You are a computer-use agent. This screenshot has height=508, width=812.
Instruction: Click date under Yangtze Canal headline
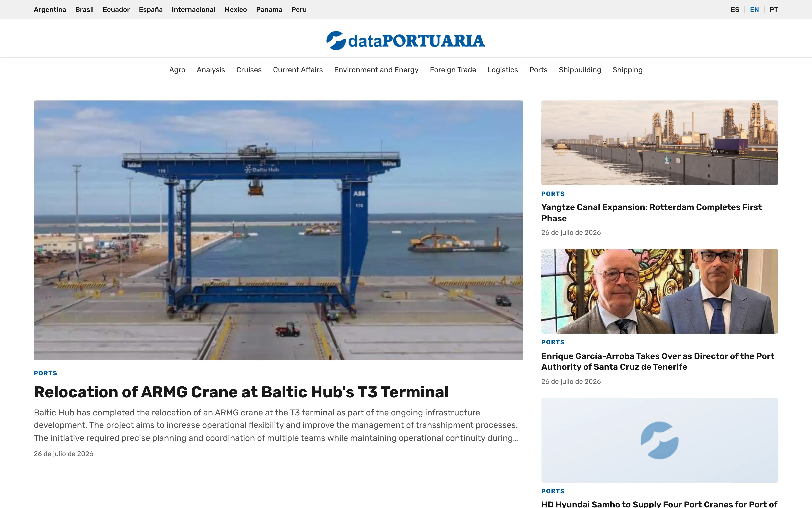[571, 233]
